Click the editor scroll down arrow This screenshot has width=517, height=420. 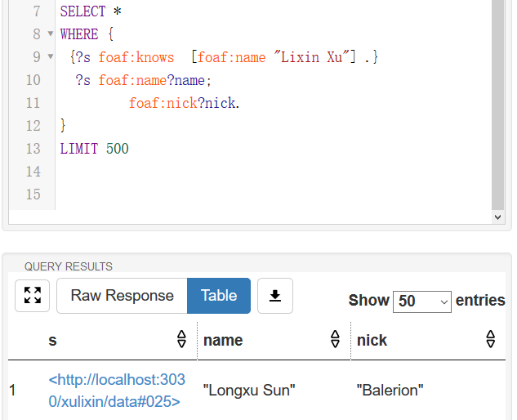tap(498, 218)
